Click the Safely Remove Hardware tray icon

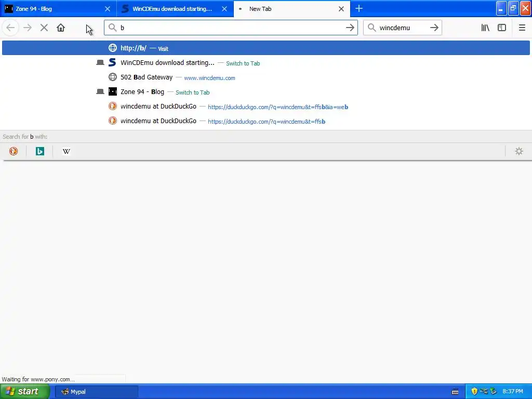point(494,392)
